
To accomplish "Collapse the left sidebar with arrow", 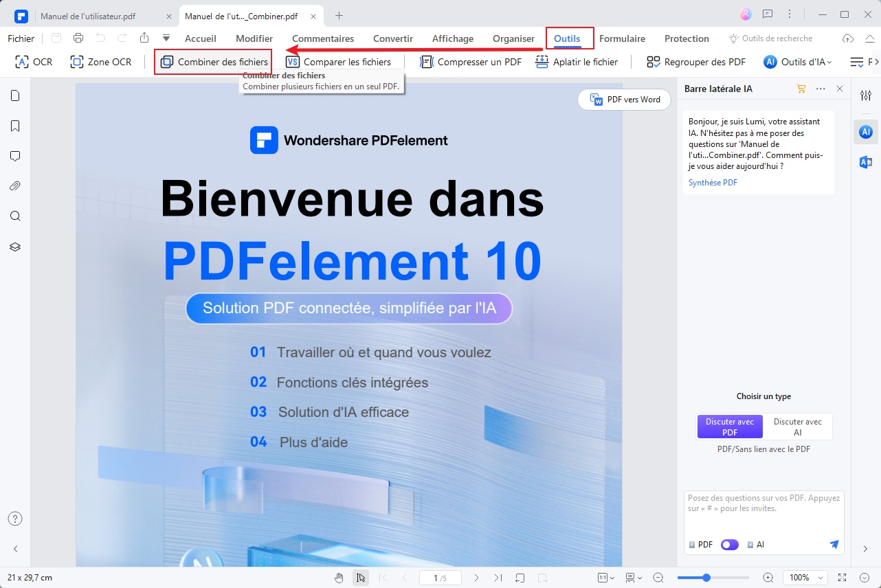I will [15, 549].
